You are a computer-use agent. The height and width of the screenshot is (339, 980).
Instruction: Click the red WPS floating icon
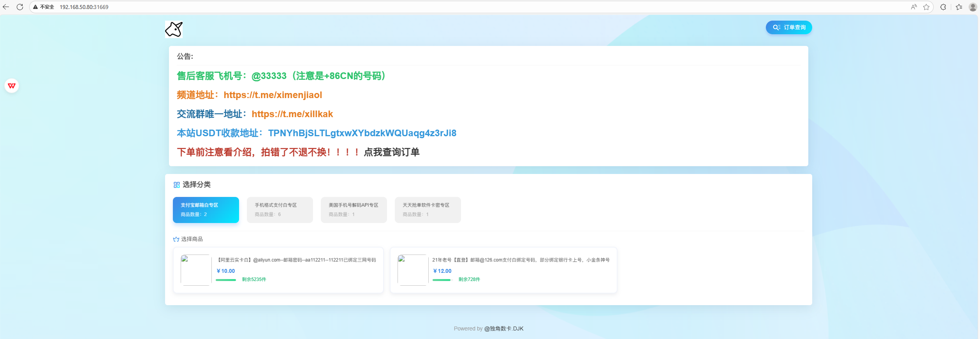(12, 86)
